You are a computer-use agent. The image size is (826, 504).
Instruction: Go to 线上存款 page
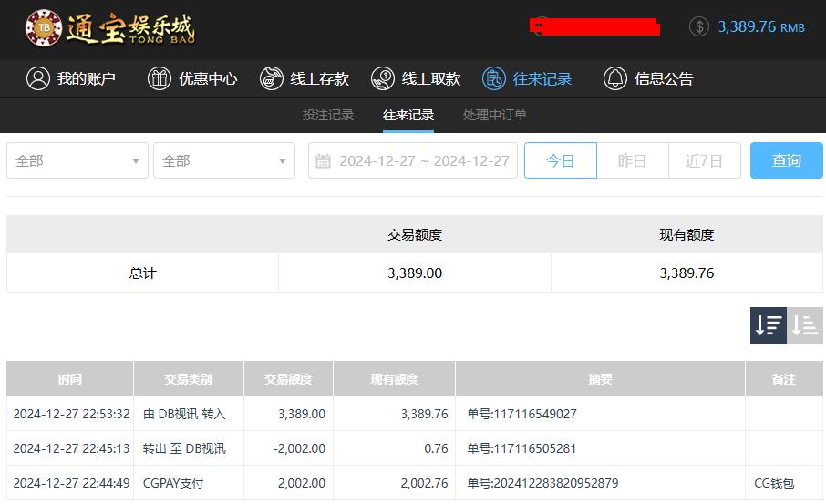(305, 78)
